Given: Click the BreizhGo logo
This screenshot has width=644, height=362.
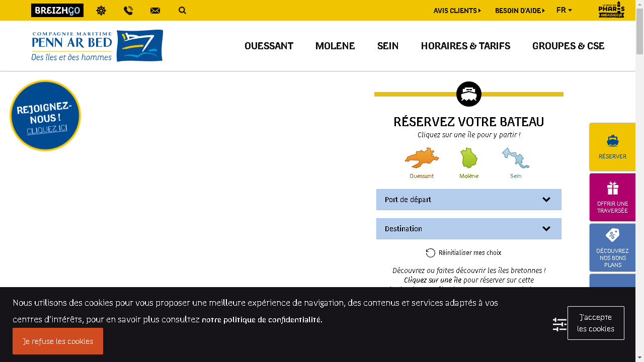Looking at the screenshot, I should click(x=57, y=10).
